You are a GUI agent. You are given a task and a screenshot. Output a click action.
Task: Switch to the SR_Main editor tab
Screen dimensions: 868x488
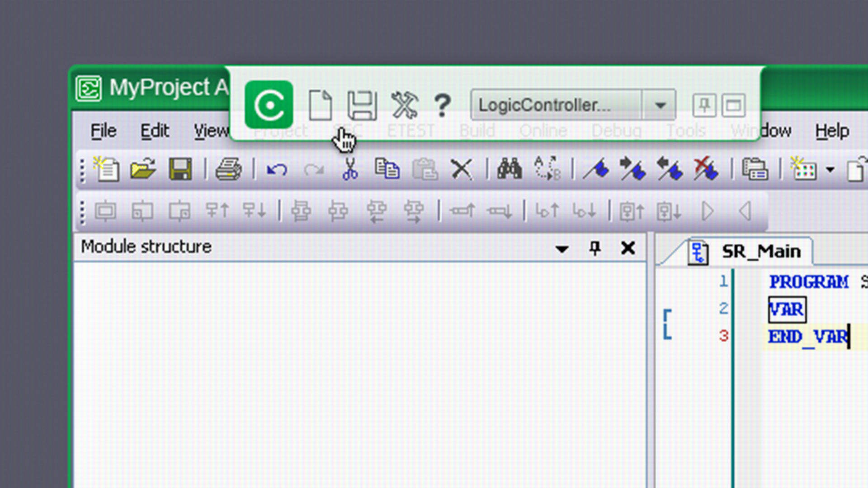pos(760,251)
